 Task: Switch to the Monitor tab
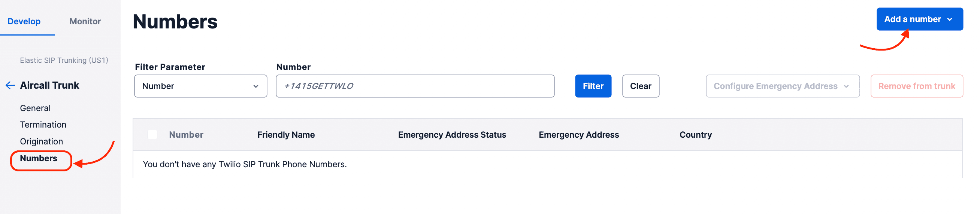point(85,21)
